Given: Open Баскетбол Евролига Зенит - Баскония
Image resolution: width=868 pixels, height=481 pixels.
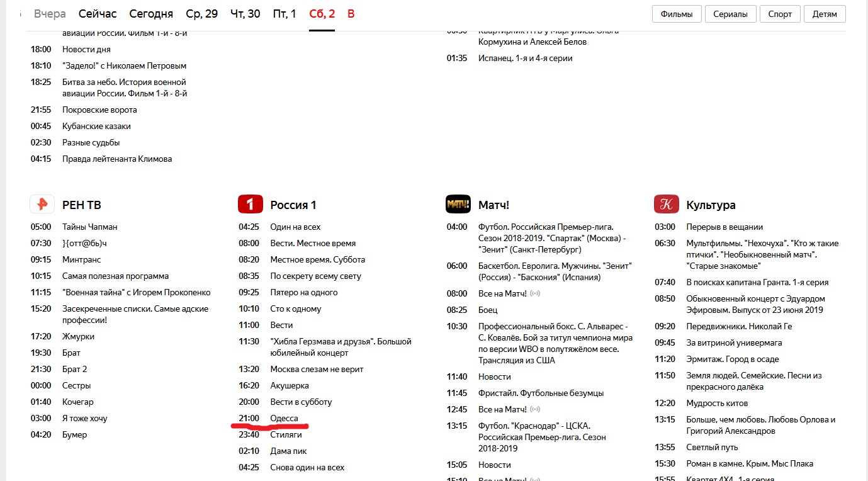Looking at the screenshot, I should point(555,271).
